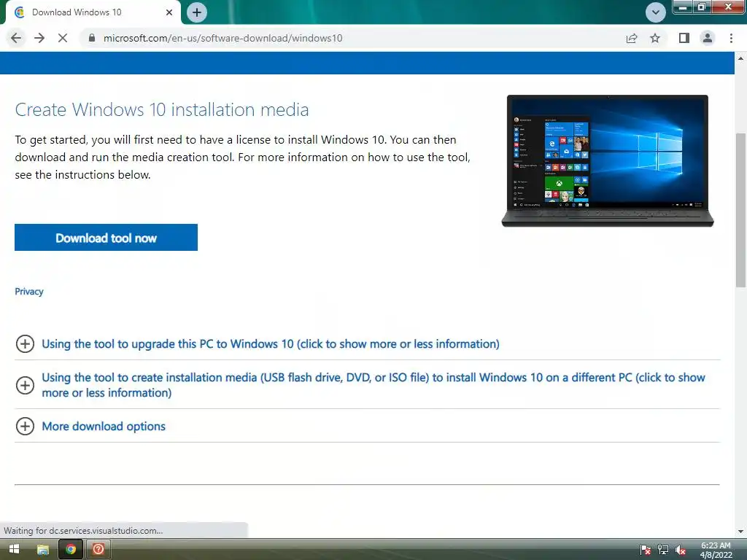This screenshot has width=747, height=560.
Task: Open 'Using the tool to upgrade this PC' link
Action: pos(271,344)
